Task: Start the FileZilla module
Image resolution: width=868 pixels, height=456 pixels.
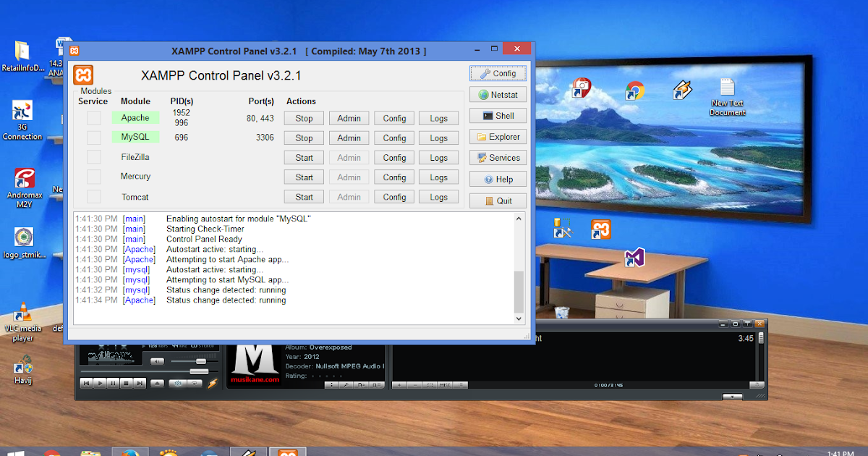Action: (303, 157)
